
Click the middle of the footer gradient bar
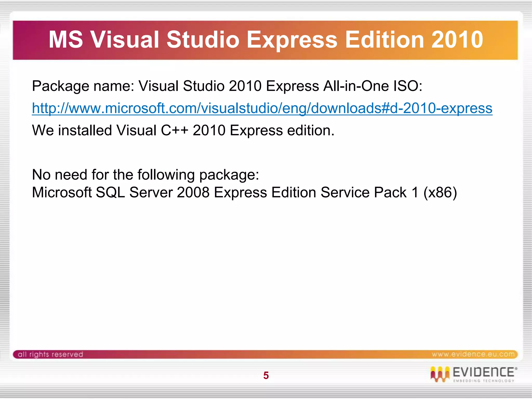[265, 354]
